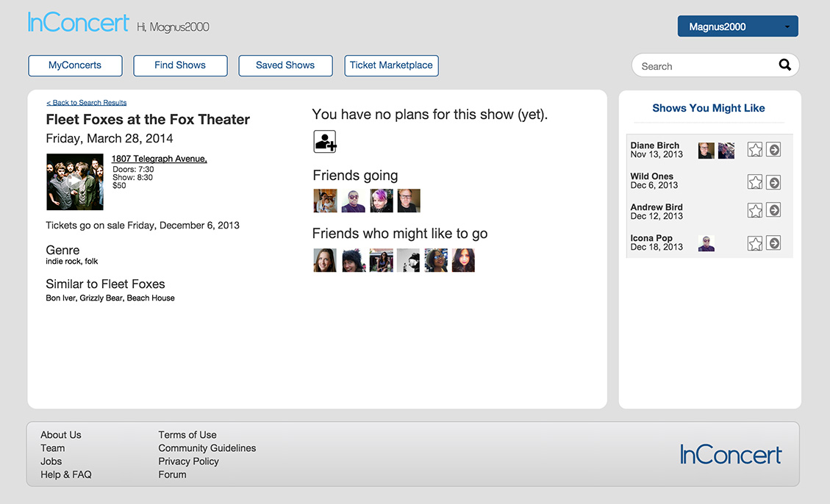830x504 pixels.
Task: Open the Community Guidelines link
Action: (x=207, y=448)
